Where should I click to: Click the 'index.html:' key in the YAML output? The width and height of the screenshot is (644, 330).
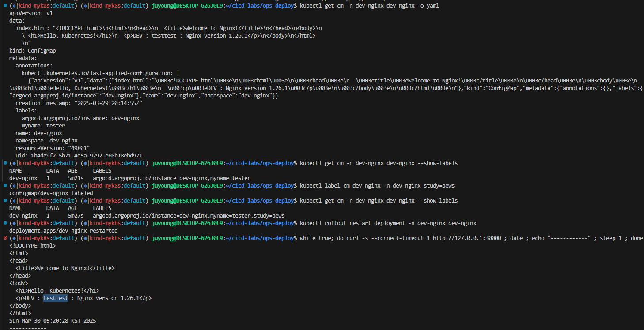point(33,28)
